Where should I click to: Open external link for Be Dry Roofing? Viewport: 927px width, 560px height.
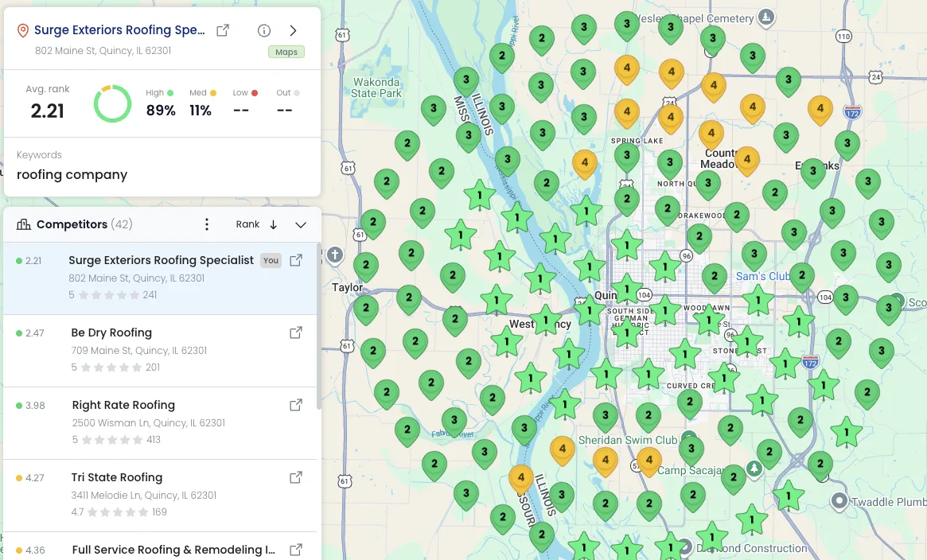tap(296, 332)
